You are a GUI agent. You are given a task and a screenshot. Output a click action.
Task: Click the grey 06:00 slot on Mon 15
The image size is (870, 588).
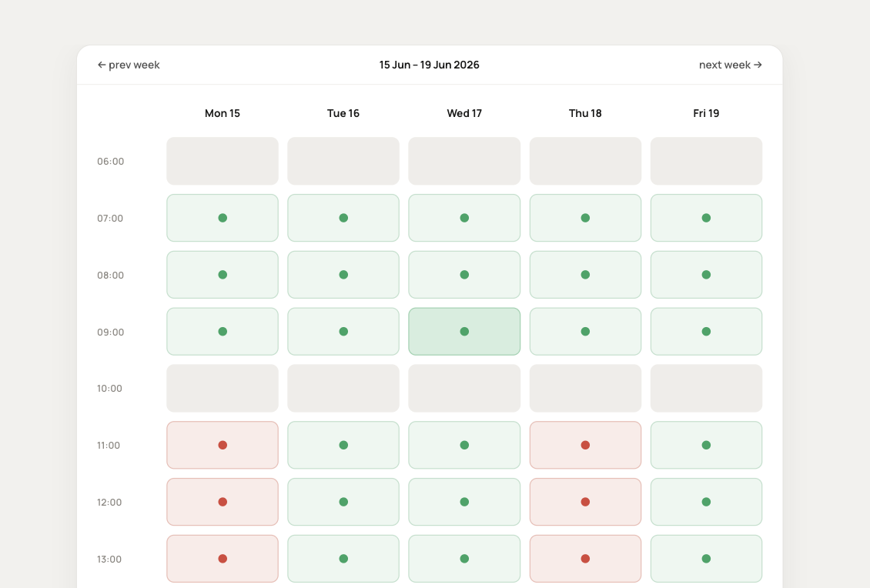pyautogui.click(x=223, y=161)
